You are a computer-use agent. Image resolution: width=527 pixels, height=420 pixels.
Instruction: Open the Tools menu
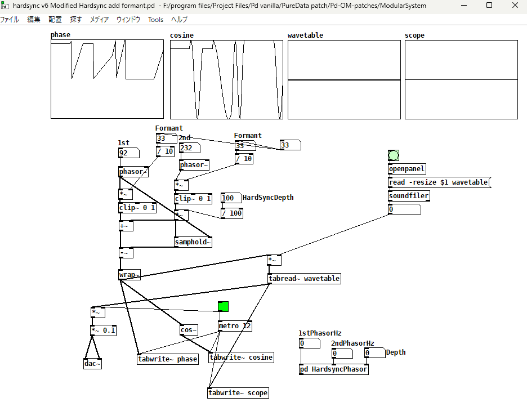155,19
